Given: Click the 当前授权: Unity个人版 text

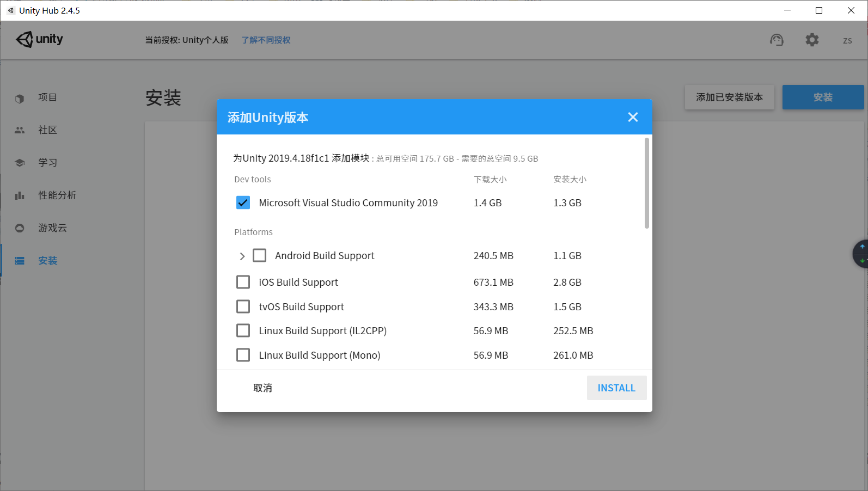Looking at the screenshot, I should pyautogui.click(x=187, y=40).
